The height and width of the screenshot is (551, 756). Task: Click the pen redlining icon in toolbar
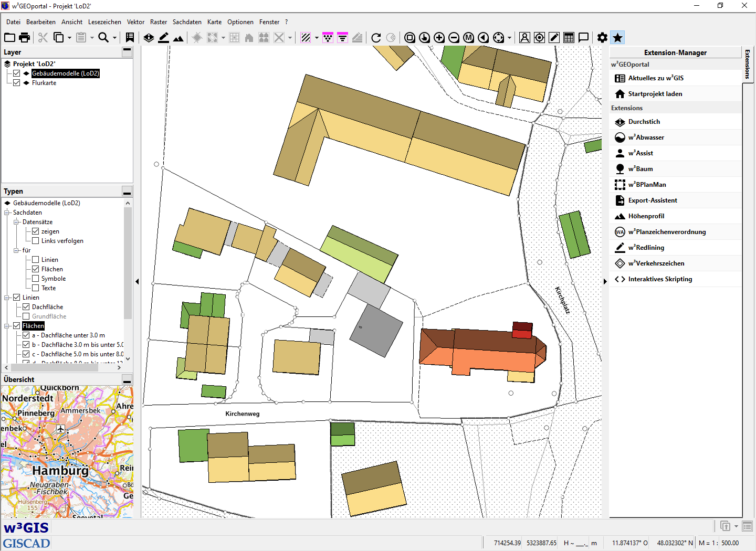554,37
